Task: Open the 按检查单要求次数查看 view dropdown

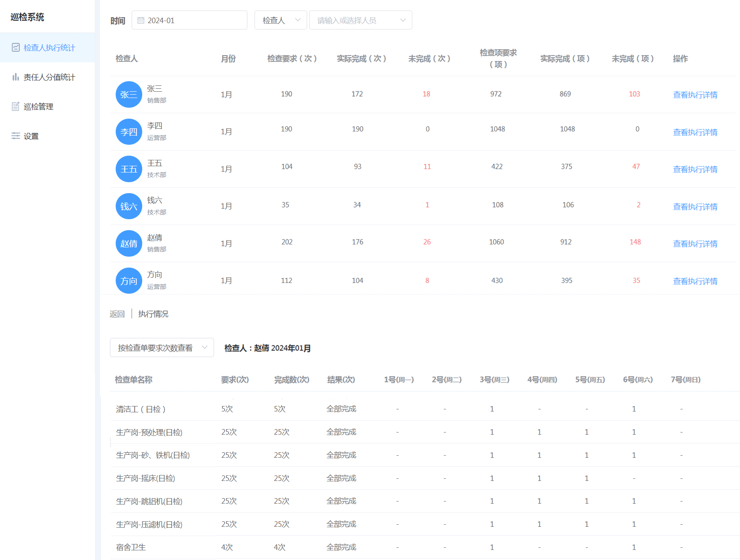Action: point(162,348)
